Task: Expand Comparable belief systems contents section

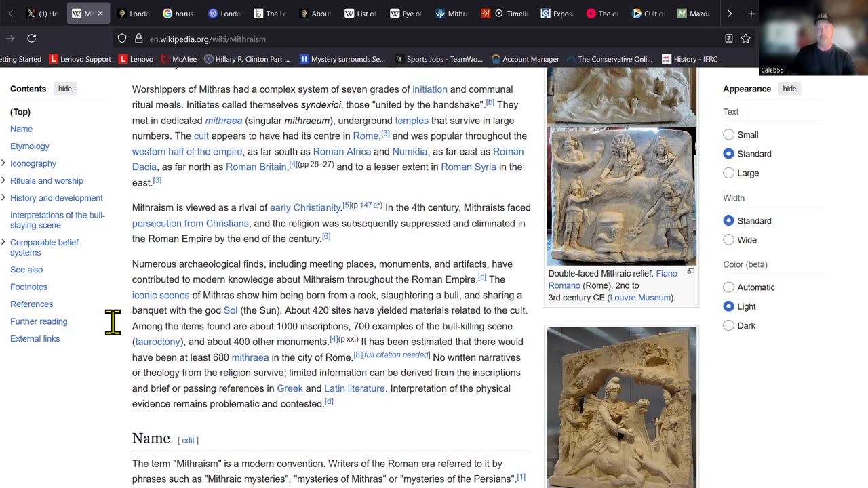Action: tap(3, 243)
